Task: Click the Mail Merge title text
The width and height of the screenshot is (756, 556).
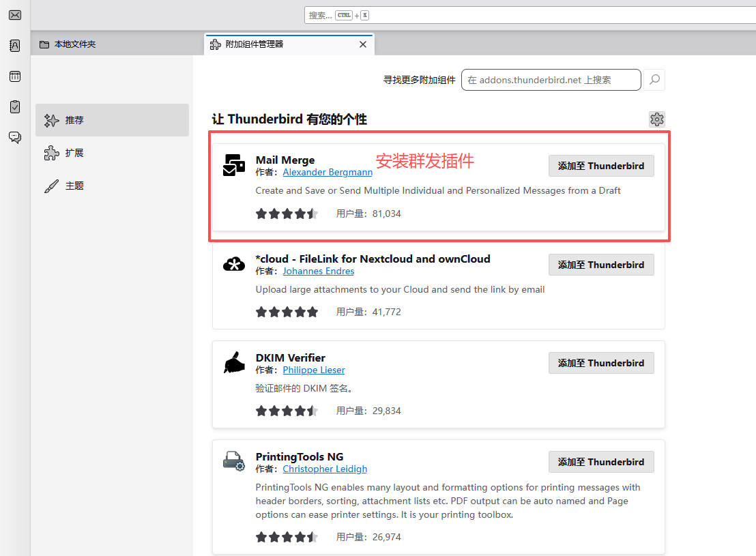Action: [285, 160]
